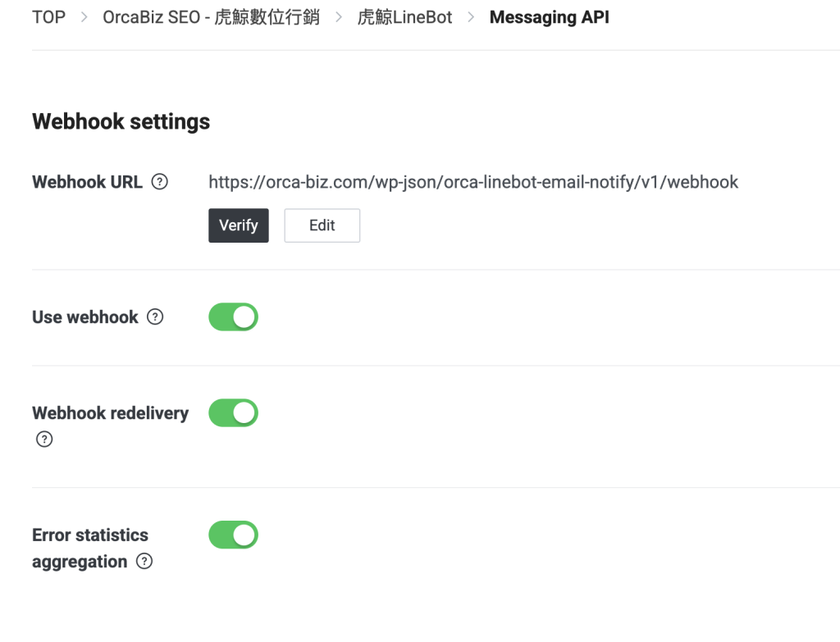Image resolution: width=840 pixels, height=642 pixels.
Task: Open the OrcaBiz SEO - 虎鯨數位行銷 breadcrumb
Action: pos(211,17)
